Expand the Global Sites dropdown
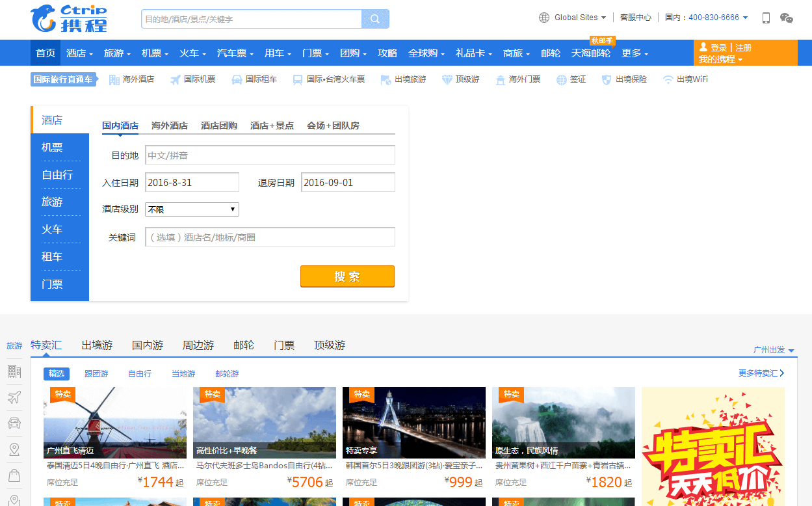The image size is (812, 506). [575, 17]
